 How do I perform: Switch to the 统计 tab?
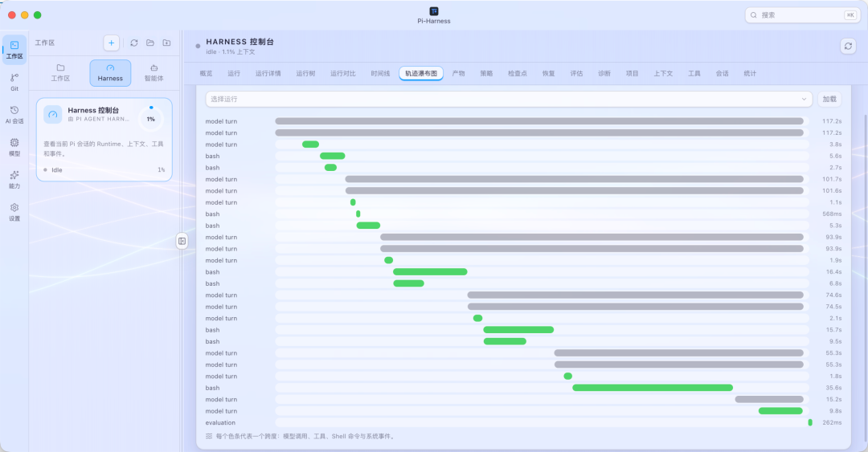click(x=750, y=74)
